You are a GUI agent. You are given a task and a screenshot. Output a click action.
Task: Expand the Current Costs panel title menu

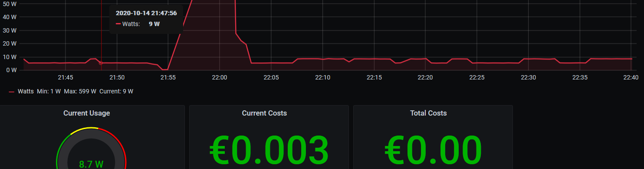tap(264, 113)
